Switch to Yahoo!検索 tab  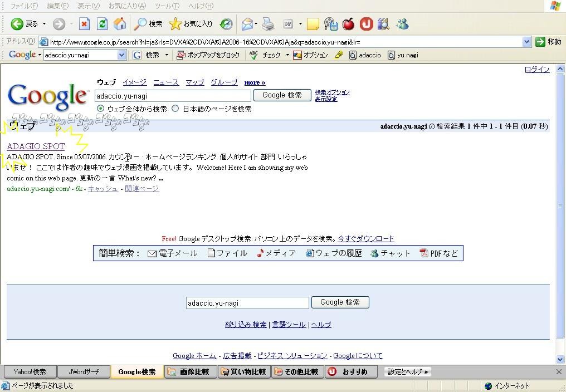[x=30, y=371]
